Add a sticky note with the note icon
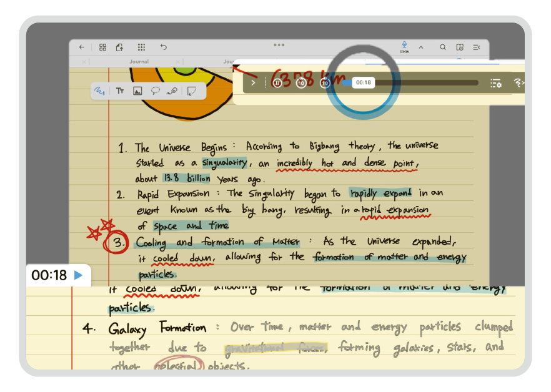551x392 pixels. point(192,91)
